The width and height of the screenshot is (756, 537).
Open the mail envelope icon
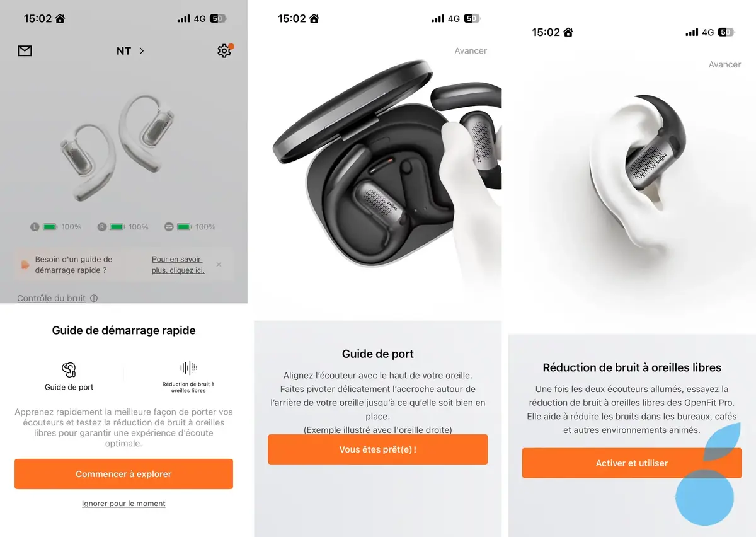[25, 51]
